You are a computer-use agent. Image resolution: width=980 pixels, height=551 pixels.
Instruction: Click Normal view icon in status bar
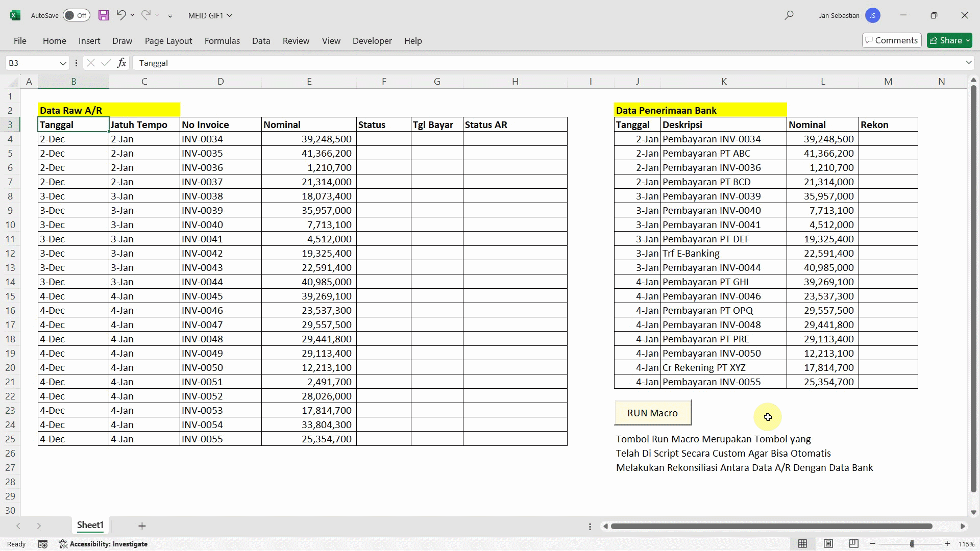tap(802, 544)
